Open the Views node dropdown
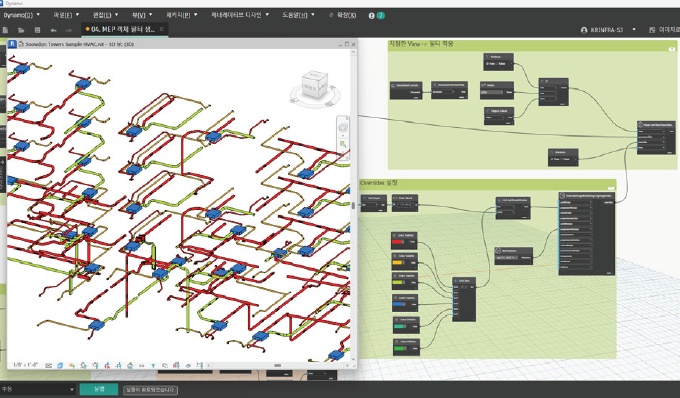The height and width of the screenshot is (398, 680). point(492,92)
